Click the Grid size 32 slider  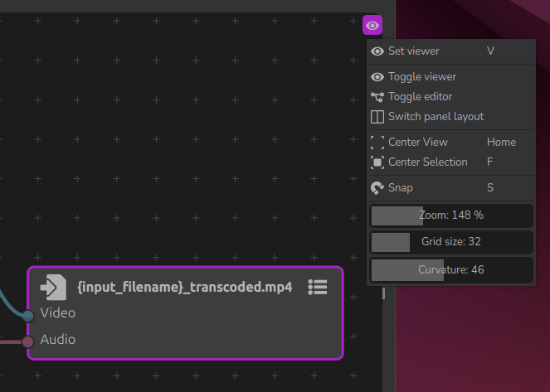[451, 242]
